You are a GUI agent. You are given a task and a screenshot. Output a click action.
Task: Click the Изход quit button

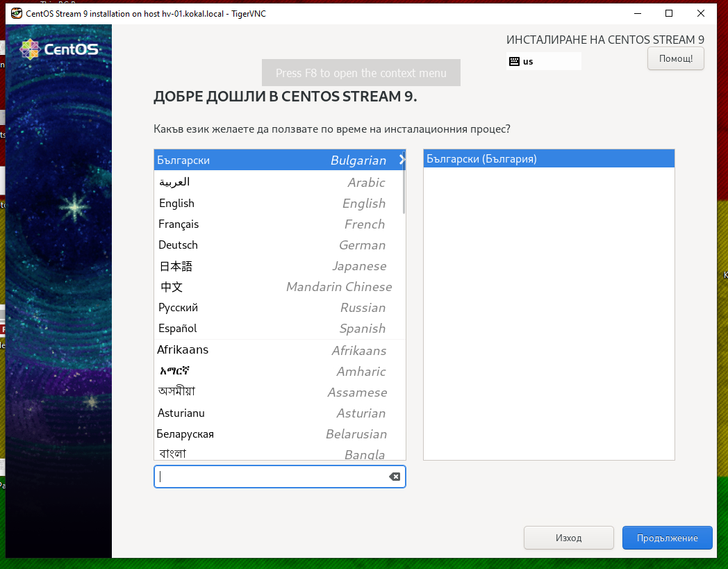pos(569,538)
